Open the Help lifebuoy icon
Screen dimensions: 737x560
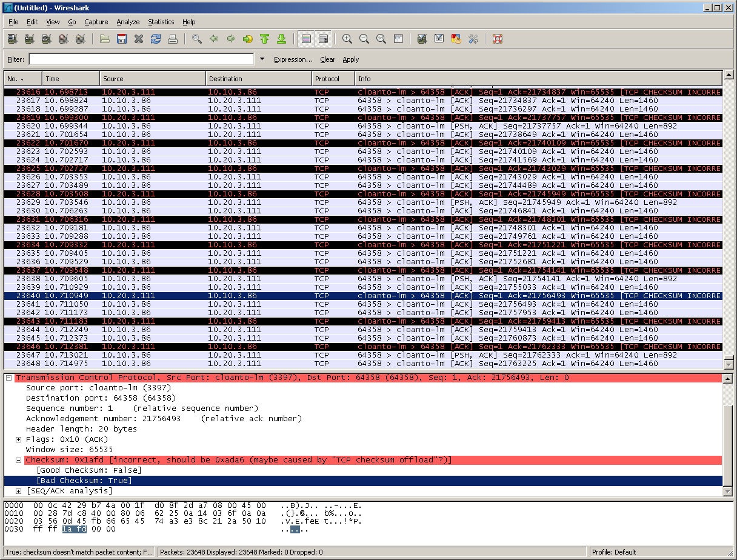pos(498,39)
